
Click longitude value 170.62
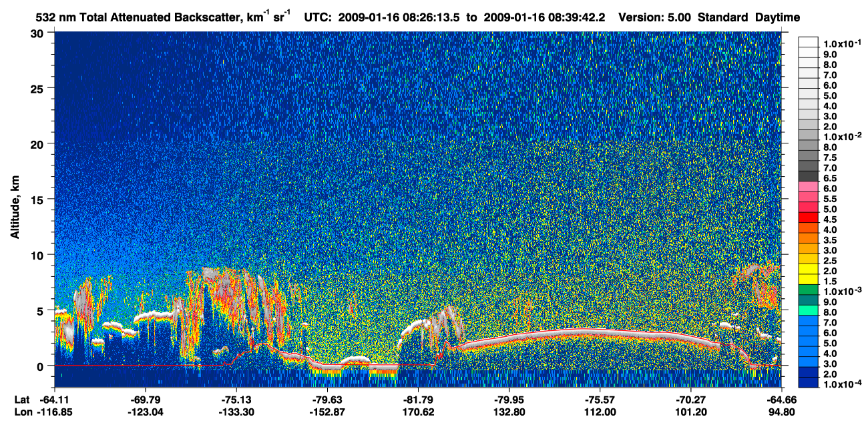[x=419, y=412]
